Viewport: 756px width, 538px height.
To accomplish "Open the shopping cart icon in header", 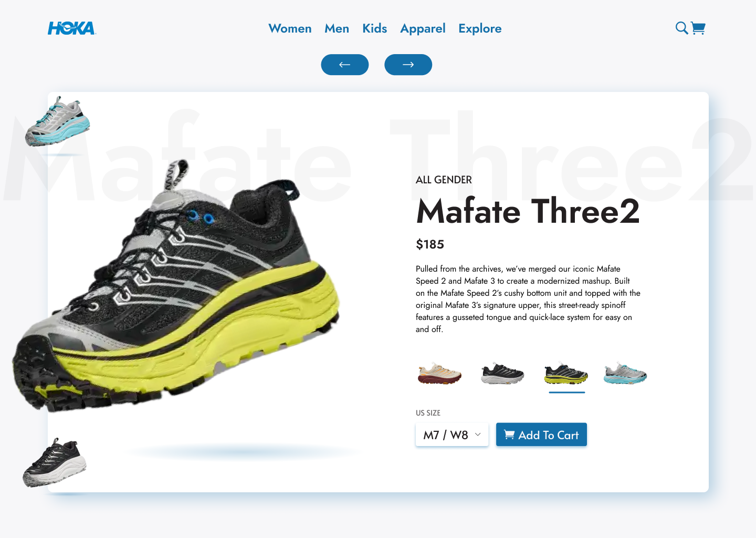I will coord(698,28).
